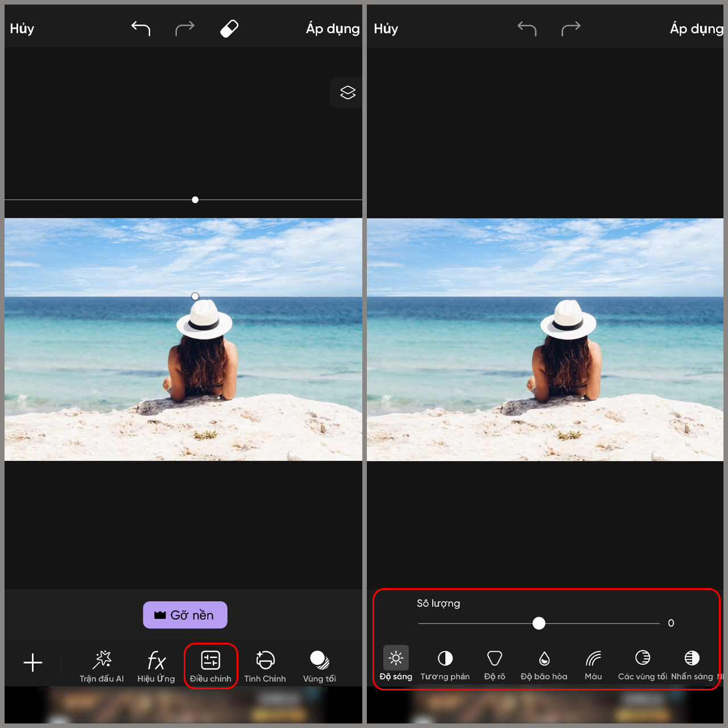Click the Undo arrow
The image size is (728, 728).
click(140, 28)
